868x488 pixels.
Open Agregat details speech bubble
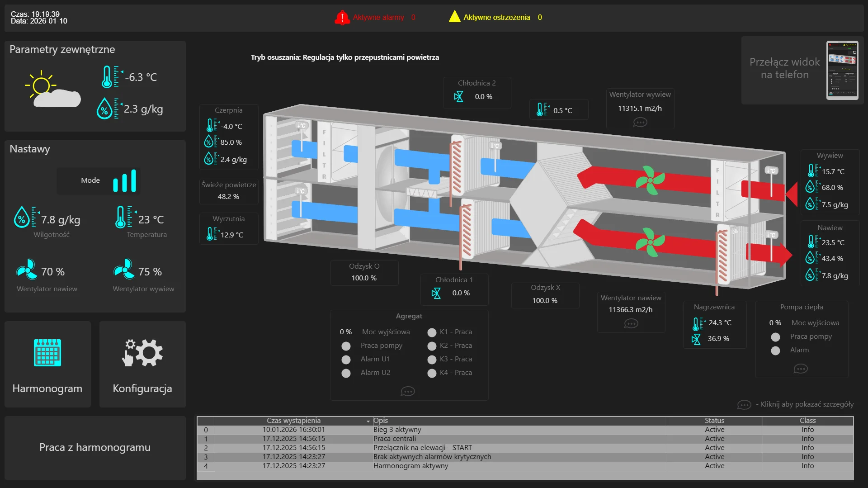coord(407,391)
